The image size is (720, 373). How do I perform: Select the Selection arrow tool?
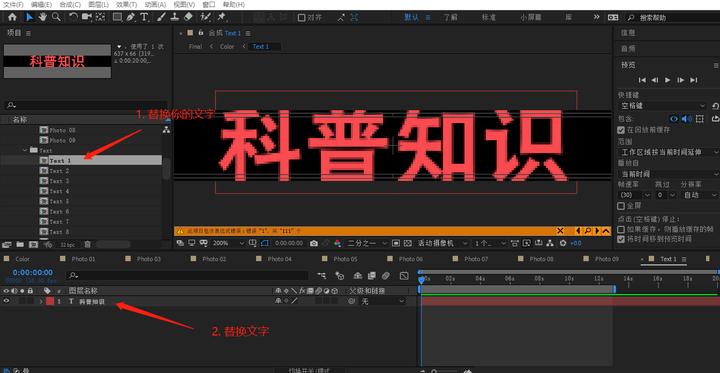tap(29, 17)
